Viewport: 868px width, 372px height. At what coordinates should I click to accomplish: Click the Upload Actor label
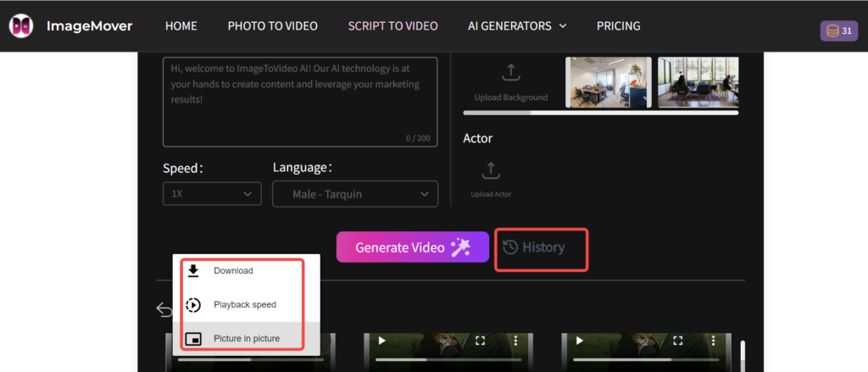click(x=491, y=194)
